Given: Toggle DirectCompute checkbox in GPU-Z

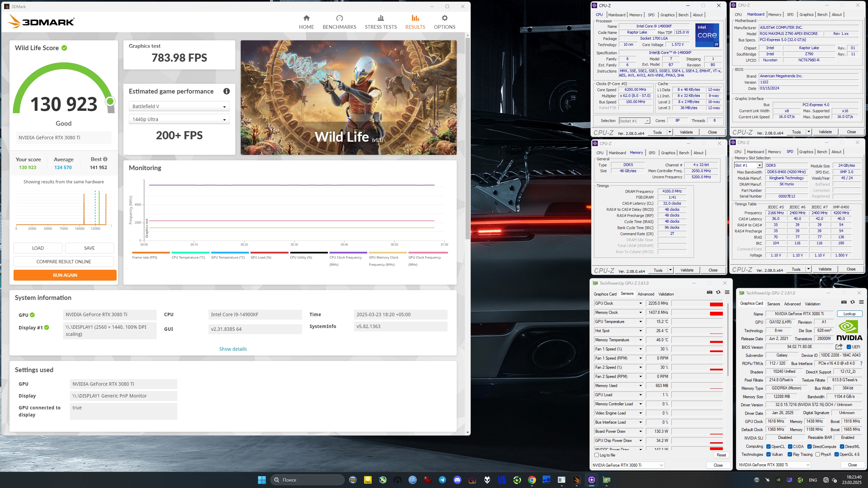Looking at the screenshot, I should (809, 447).
